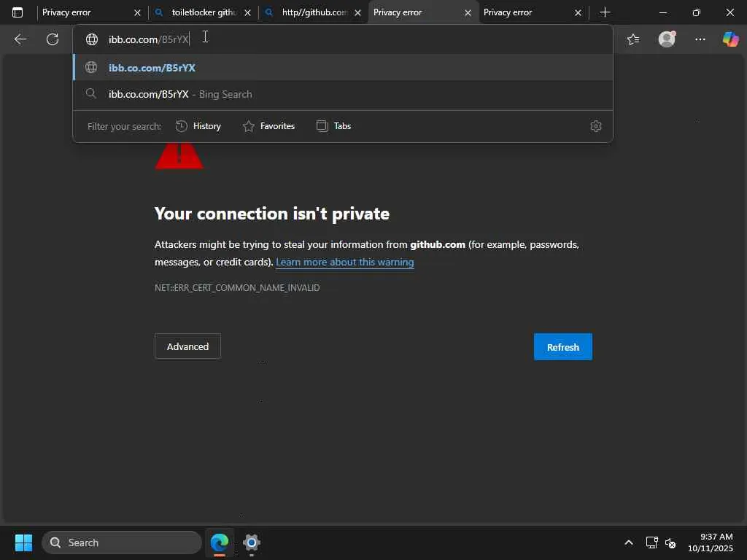Image resolution: width=747 pixels, height=560 pixels.
Task: Open Settings and more ellipsis menu
Action: 700,39
